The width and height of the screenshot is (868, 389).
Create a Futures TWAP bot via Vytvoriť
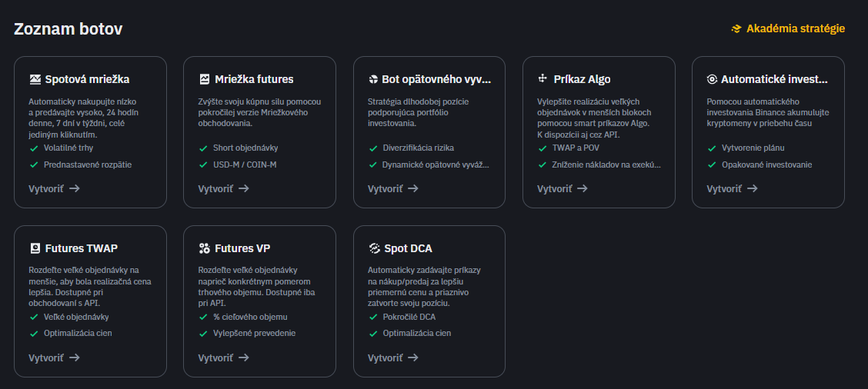tap(47, 357)
